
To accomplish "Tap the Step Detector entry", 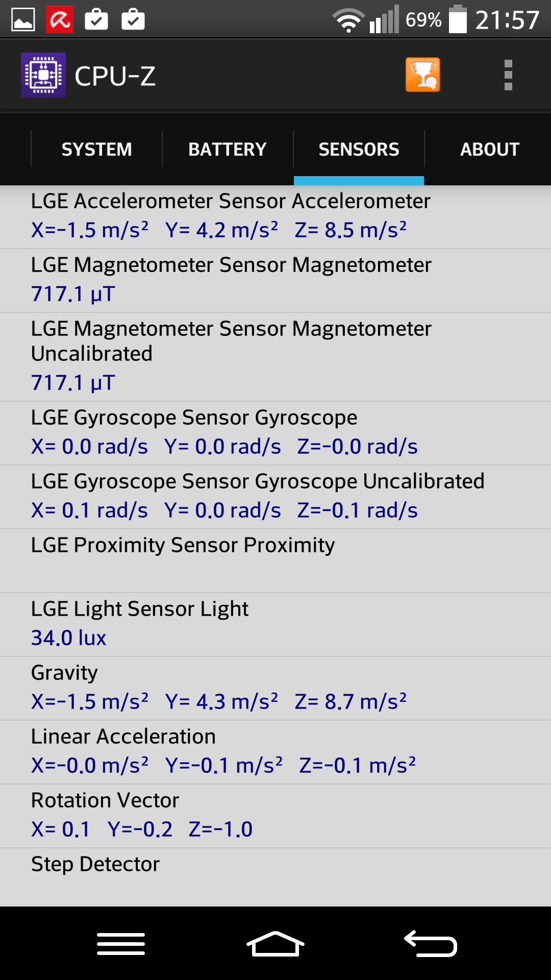I will (275, 876).
